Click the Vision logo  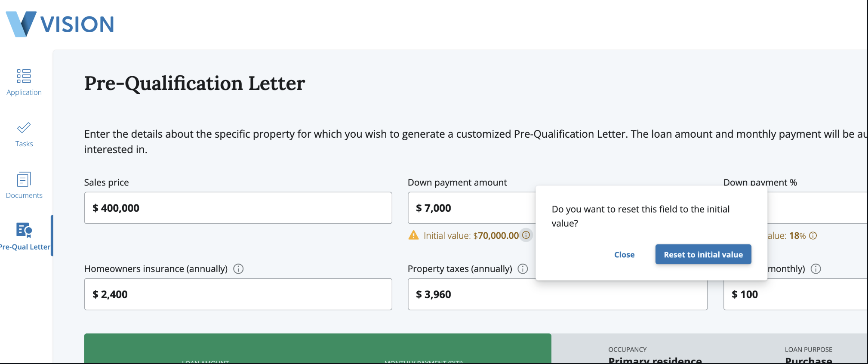pos(60,24)
